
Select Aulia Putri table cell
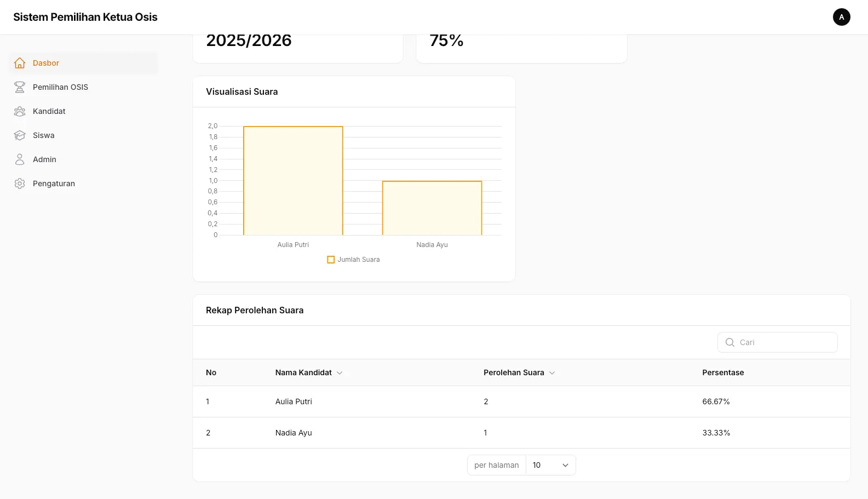click(x=294, y=402)
